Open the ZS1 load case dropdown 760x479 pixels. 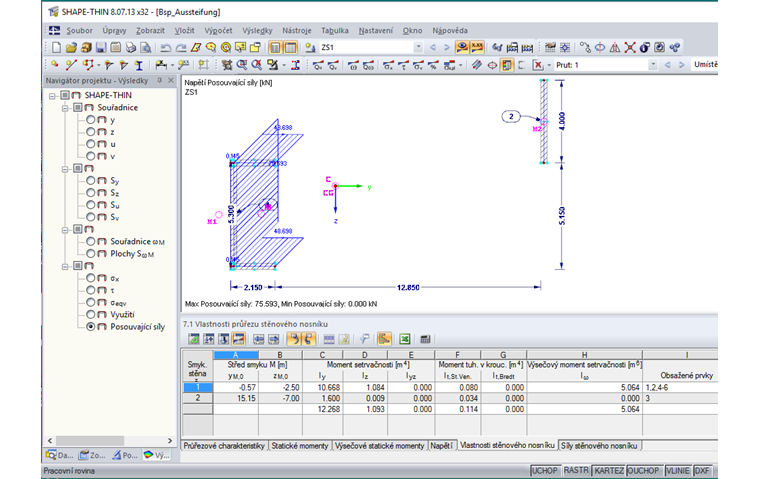click(x=418, y=47)
